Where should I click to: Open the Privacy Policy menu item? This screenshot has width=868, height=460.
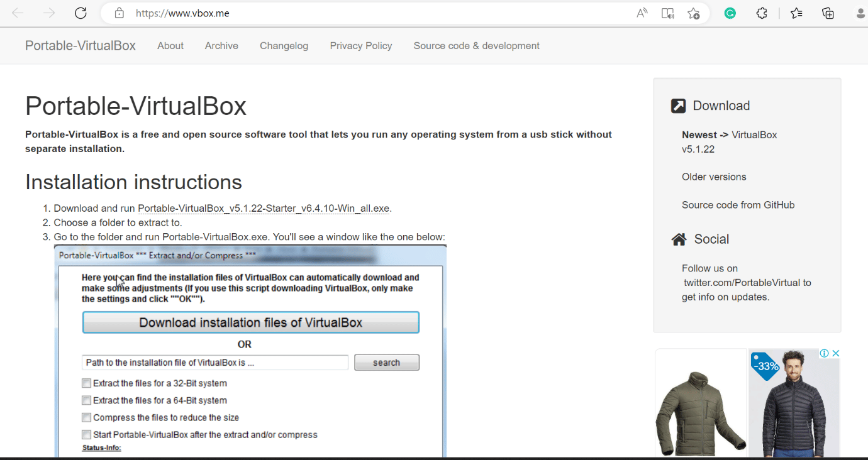pos(361,46)
